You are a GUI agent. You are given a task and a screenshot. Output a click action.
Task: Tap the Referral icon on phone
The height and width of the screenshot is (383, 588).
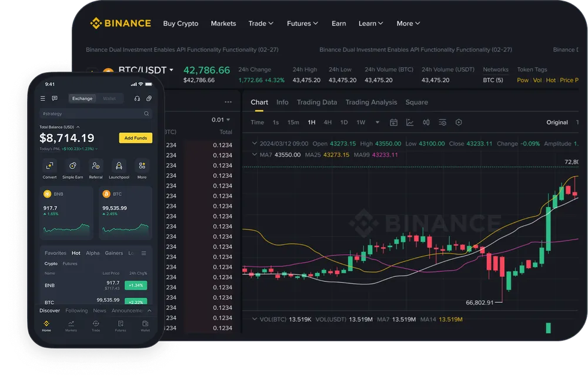pyautogui.click(x=96, y=166)
